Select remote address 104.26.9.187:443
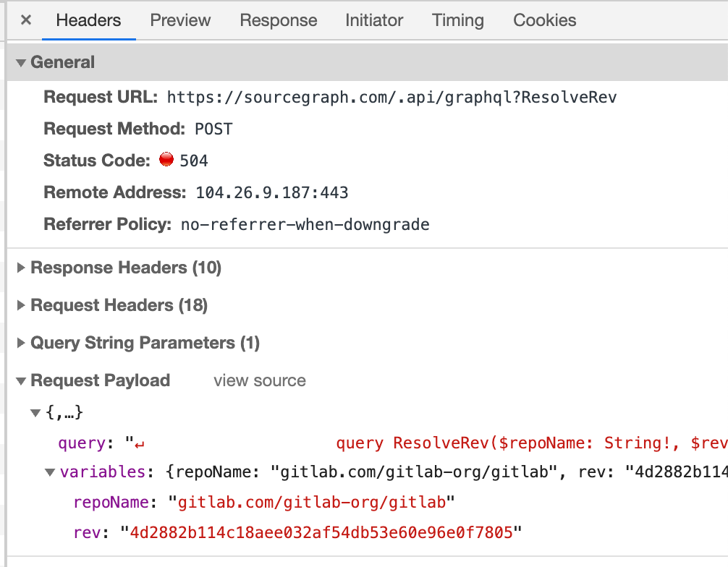The width and height of the screenshot is (728, 567). [272, 192]
